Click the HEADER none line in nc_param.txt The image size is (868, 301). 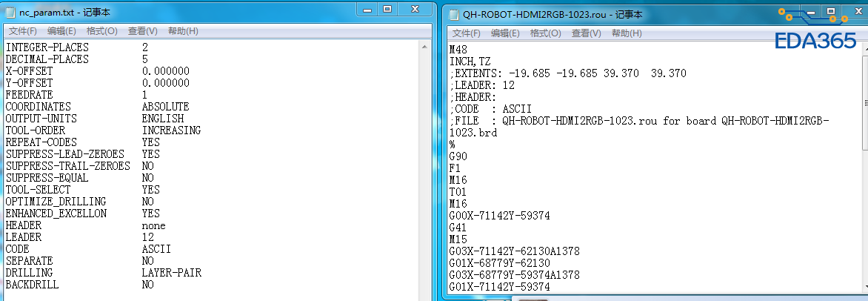tap(85, 225)
